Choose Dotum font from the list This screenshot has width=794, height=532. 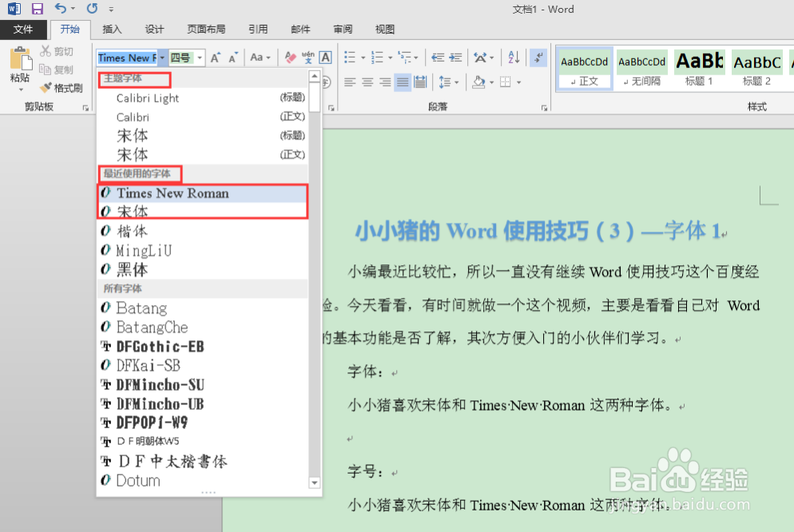[202, 480]
